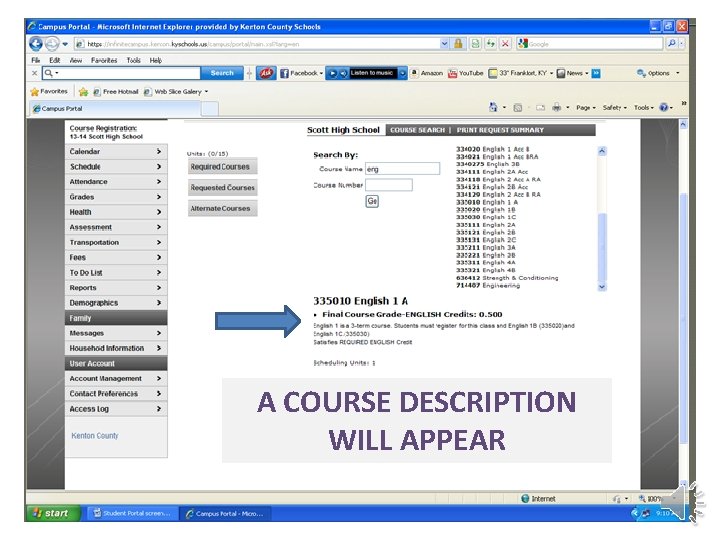
Task: Click the Home icon in command bar
Action: 493,107
